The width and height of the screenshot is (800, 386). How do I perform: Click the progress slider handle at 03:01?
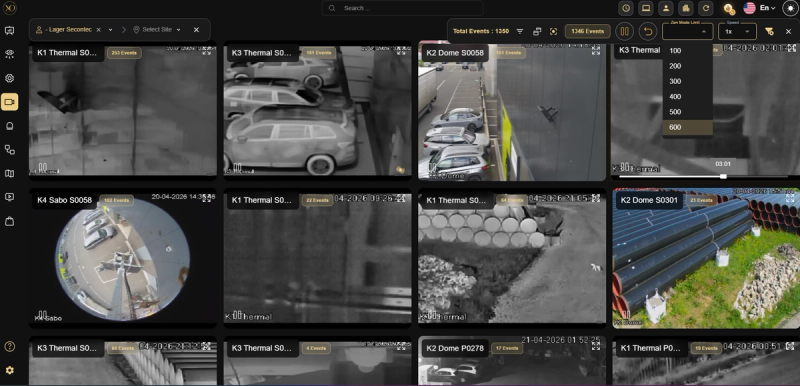tap(723, 176)
